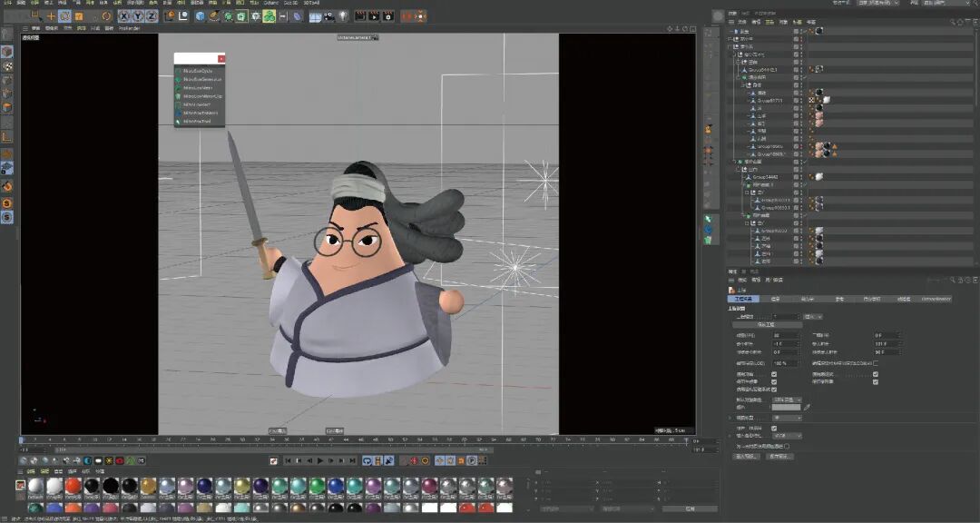Image resolution: width=980 pixels, height=523 pixels.
Task: Jump to the end of animation
Action: [x=352, y=460]
